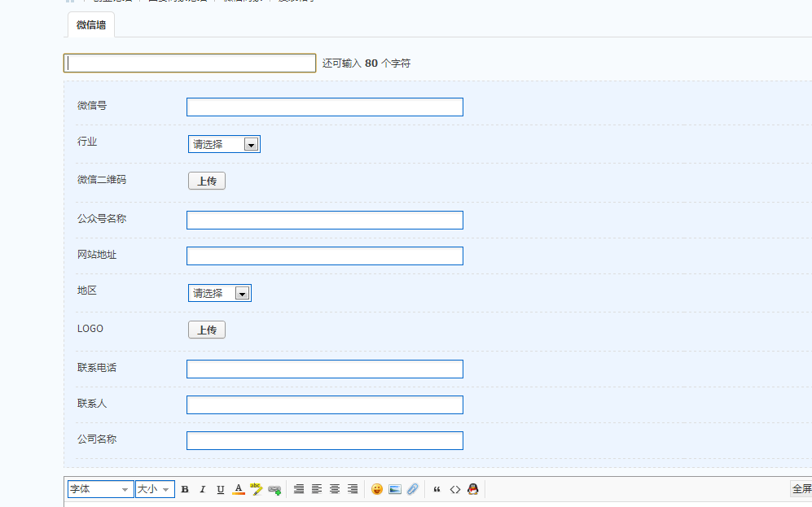Open the insert image tool
The image size is (812, 507).
pyautogui.click(x=394, y=488)
